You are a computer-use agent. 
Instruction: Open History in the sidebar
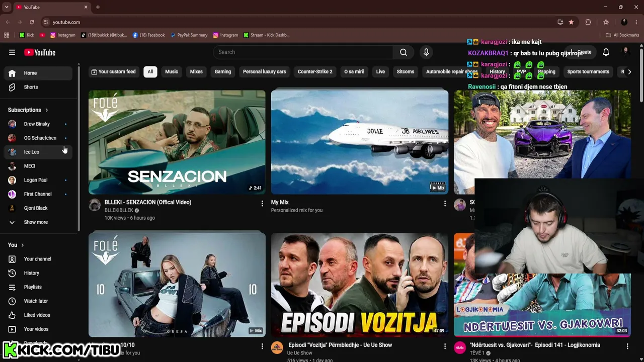(38, 273)
